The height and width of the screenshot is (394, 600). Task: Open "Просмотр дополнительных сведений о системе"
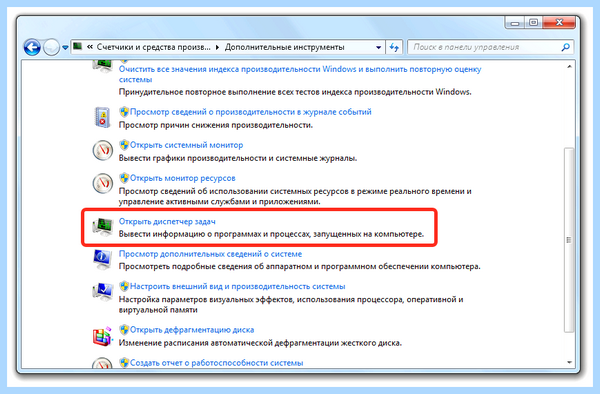210,254
